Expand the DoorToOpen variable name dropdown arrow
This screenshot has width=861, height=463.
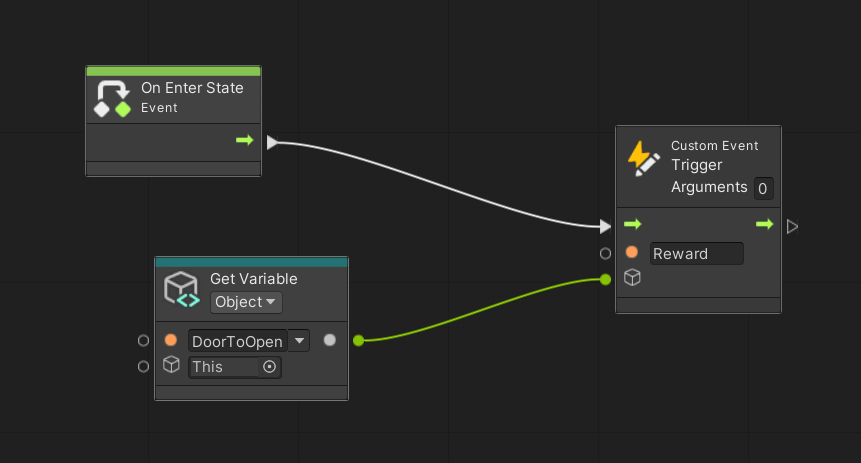point(300,341)
